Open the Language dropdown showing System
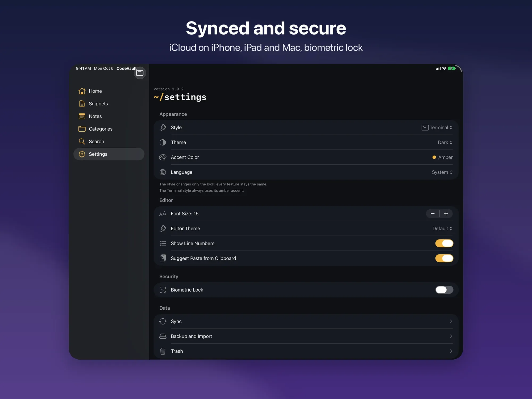Screen dimensions: 532x399 click(442, 172)
